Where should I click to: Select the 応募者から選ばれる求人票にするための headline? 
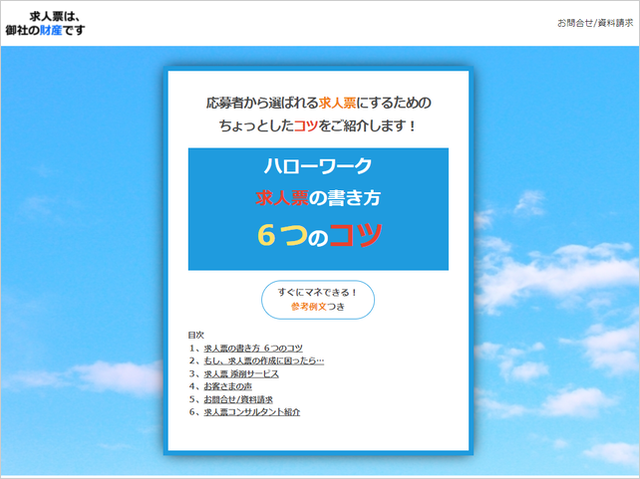(318, 103)
